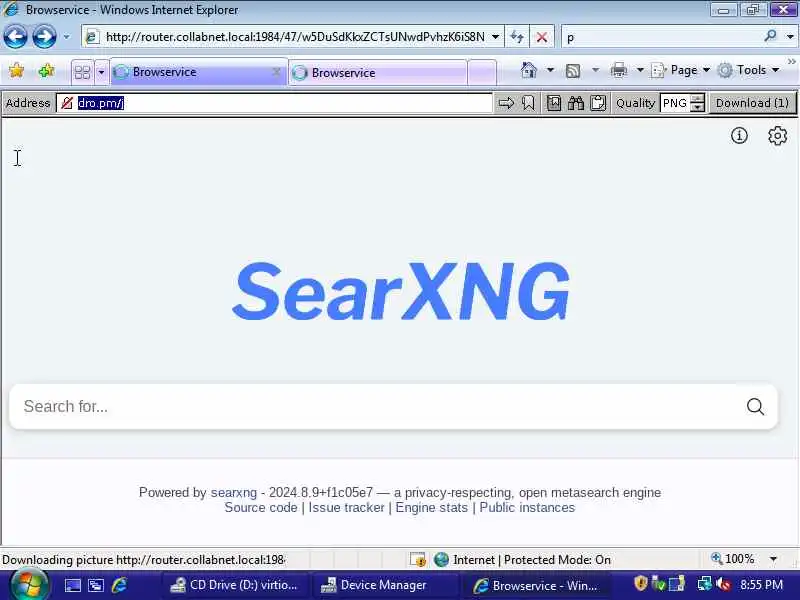Open the Public instances link
800x600 pixels.
click(x=527, y=508)
